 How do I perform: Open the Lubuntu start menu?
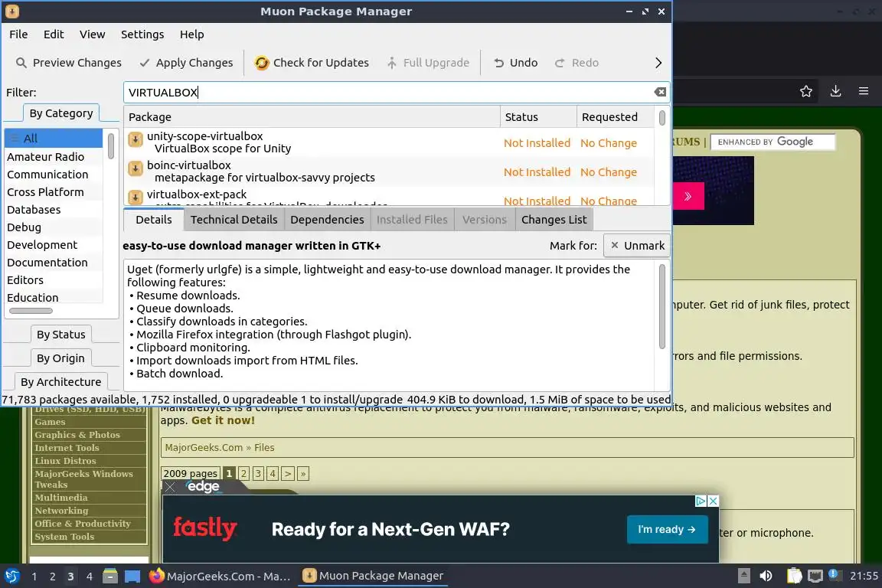[11, 577]
